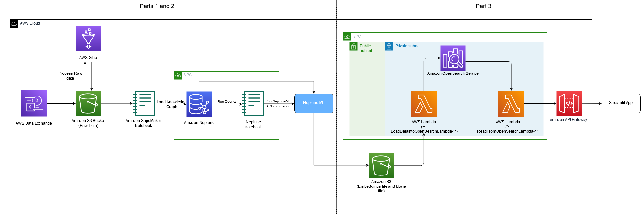Click the ReadFromOpenSearchLambda icon
Screen dimensions: 644x214
(511, 104)
